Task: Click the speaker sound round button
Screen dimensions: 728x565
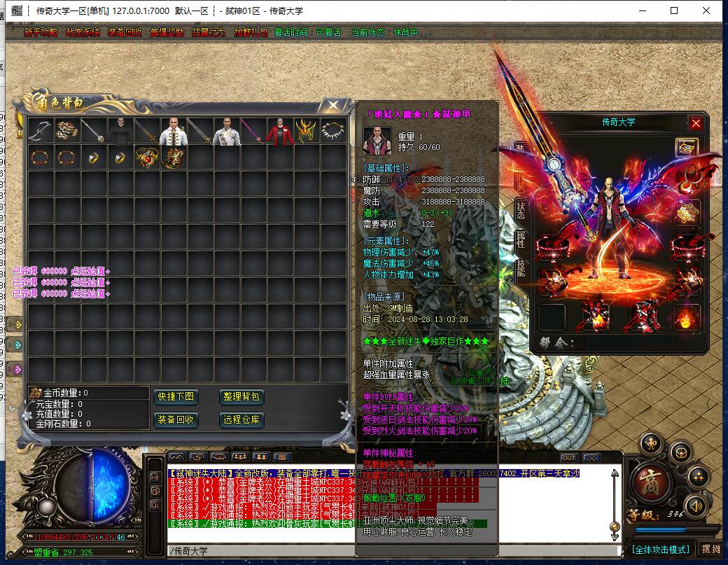Action: click(x=695, y=506)
